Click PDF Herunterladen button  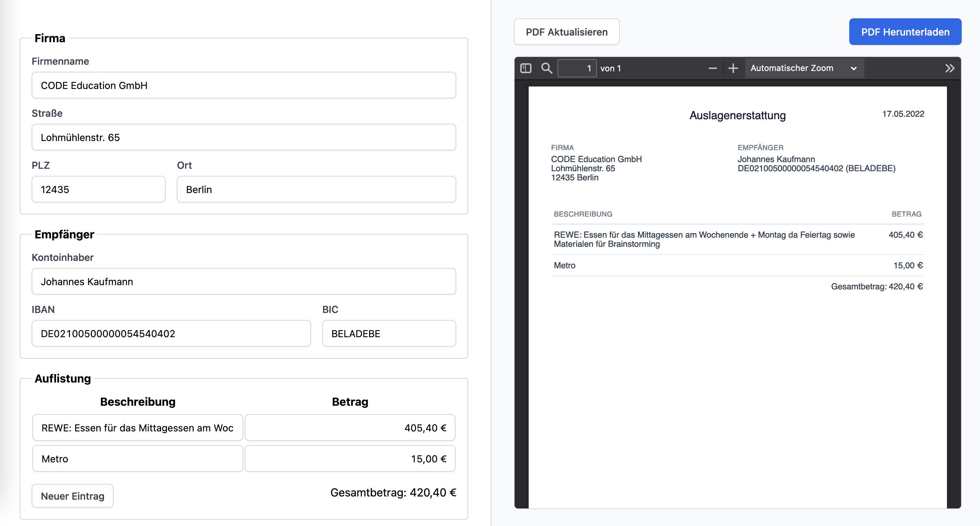[x=905, y=32]
